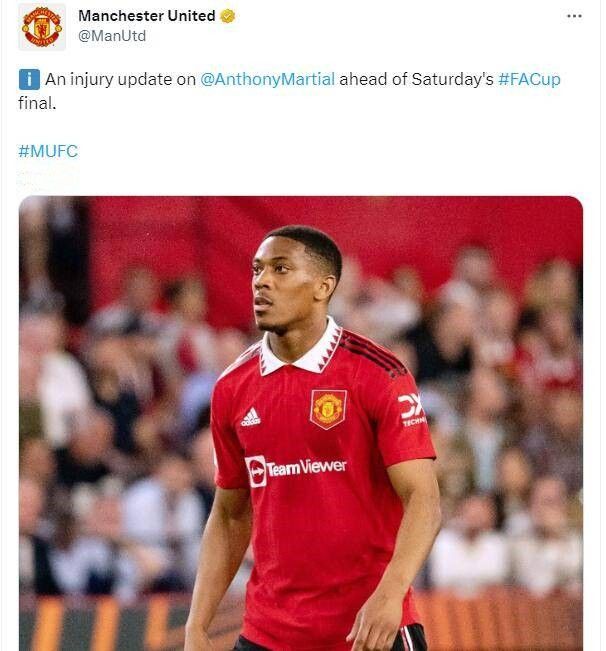Click the TeamViewer sponsor logo on shirt

pyautogui.click(x=296, y=468)
